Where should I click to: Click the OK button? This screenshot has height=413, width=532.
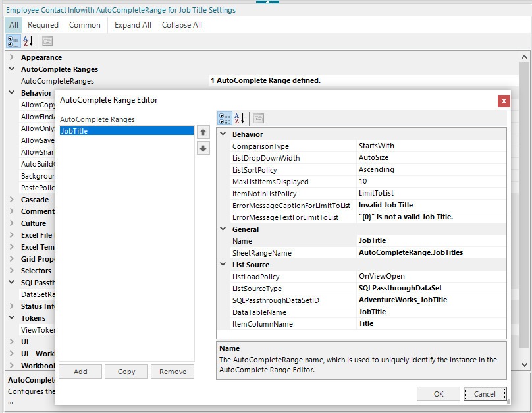click(439, 394)
